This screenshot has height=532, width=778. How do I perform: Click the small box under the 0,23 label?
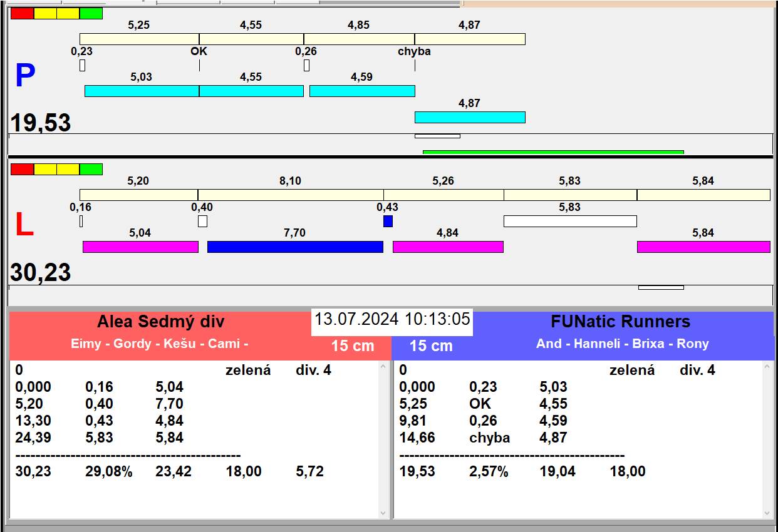pos(82,65)
